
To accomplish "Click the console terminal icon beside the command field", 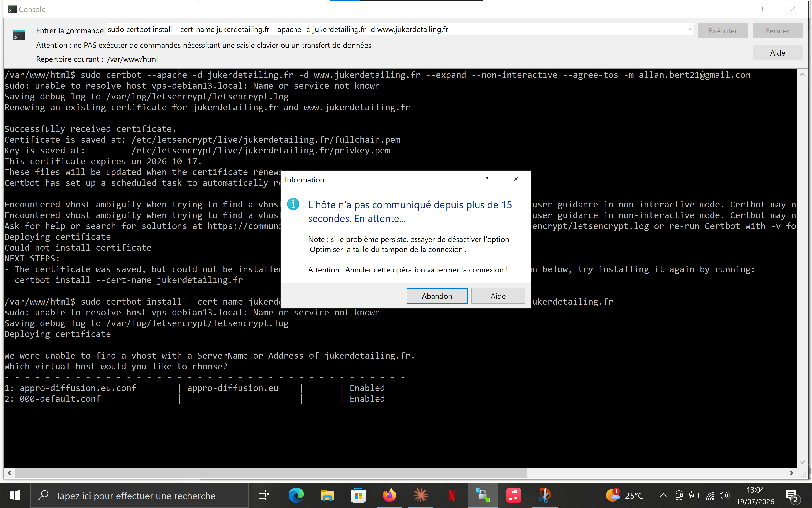I will point(19,35).
